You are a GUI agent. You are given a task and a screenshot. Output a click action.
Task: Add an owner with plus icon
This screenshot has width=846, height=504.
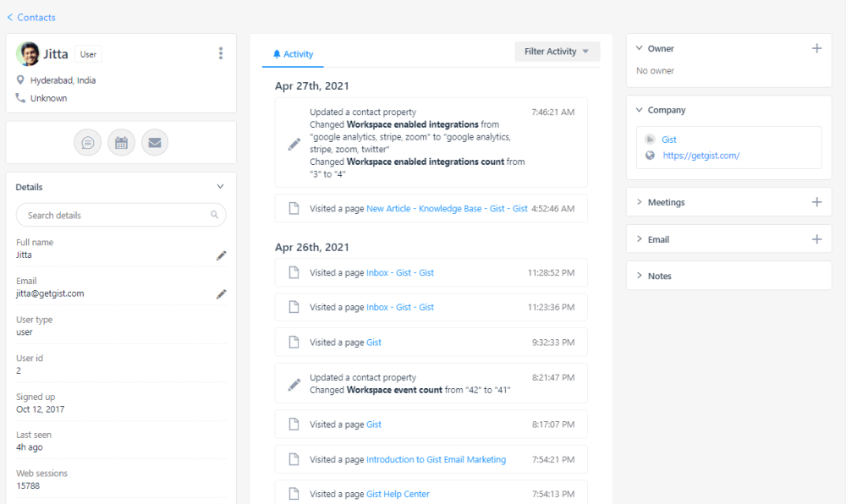[817, 48]
